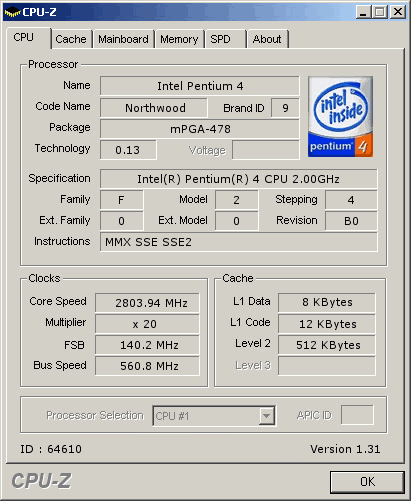Click the Code Name Northwood field
This screenshot has height=501, width=411.
point(154,108)
